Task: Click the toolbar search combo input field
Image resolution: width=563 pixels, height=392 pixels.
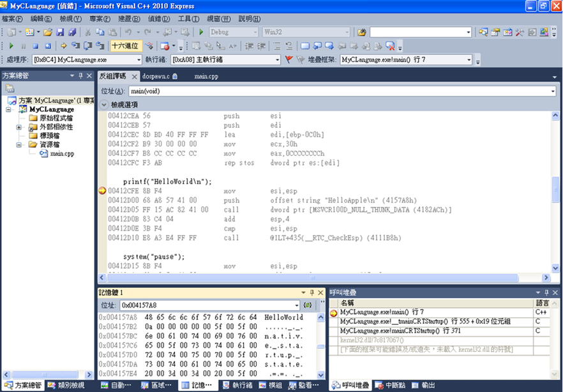Action: (418, 33)
